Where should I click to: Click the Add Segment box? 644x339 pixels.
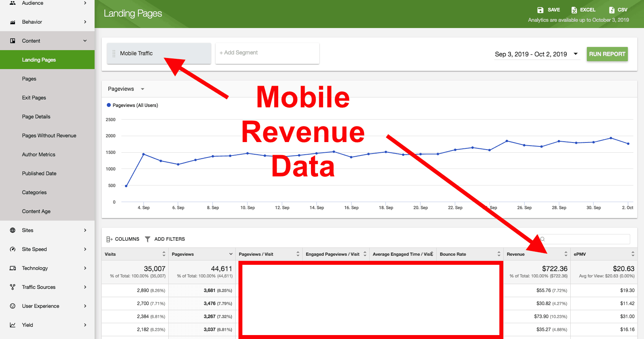(267, 53)
